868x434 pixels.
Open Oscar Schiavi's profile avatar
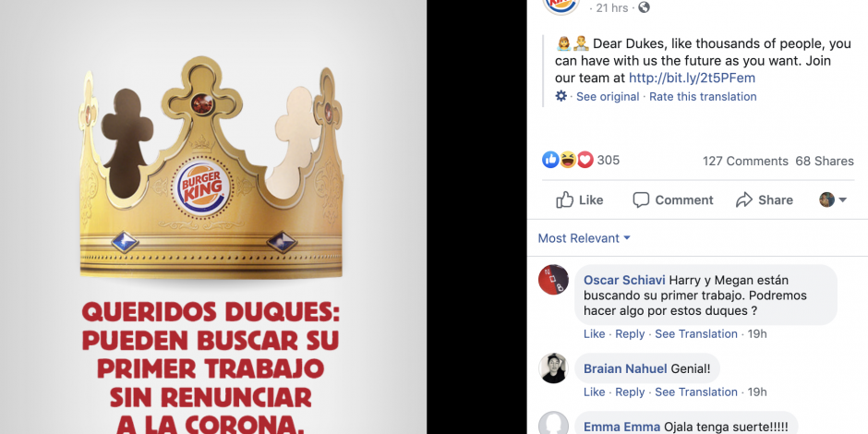(x=553, y=280)
